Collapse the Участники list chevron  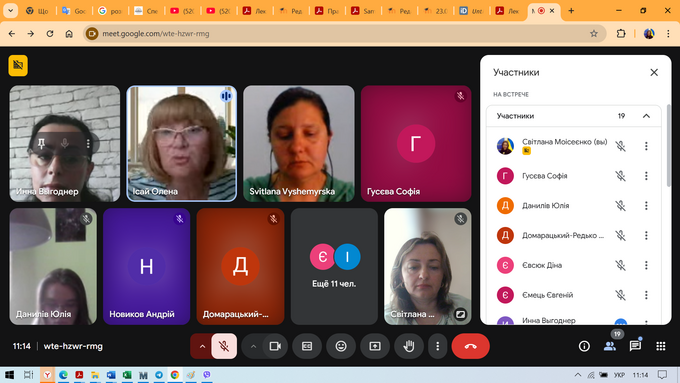click(x=646, y=116)
